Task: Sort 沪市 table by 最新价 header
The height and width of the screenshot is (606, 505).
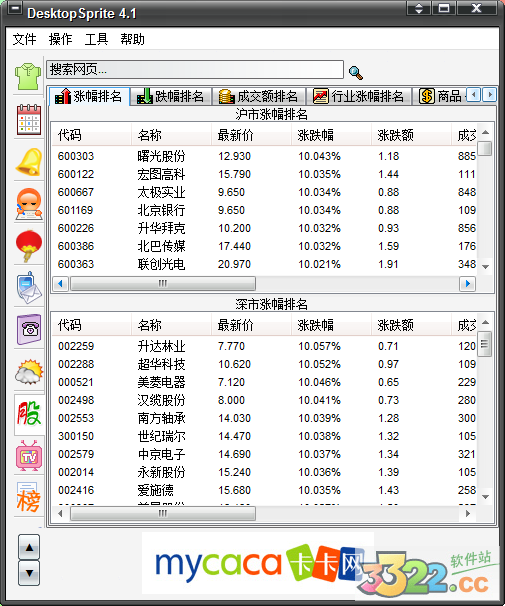Action: pyautogui.click(x=252, y=135)
